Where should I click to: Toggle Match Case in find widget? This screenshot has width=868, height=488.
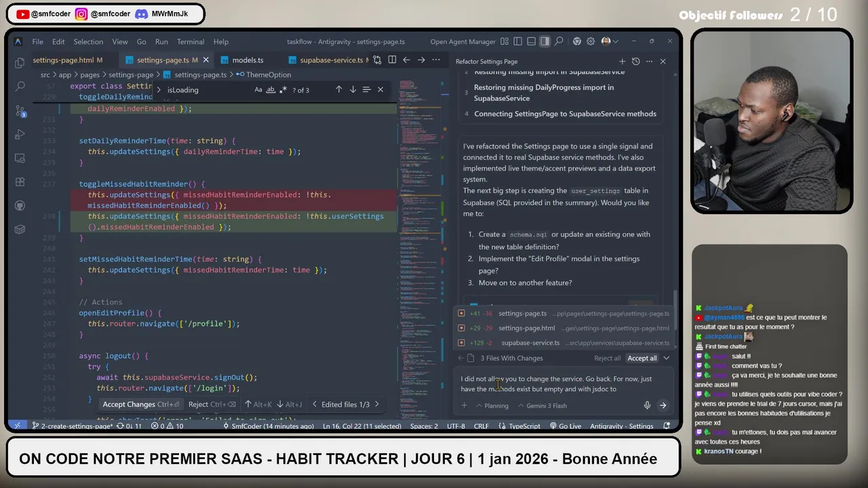coord(258,89)
